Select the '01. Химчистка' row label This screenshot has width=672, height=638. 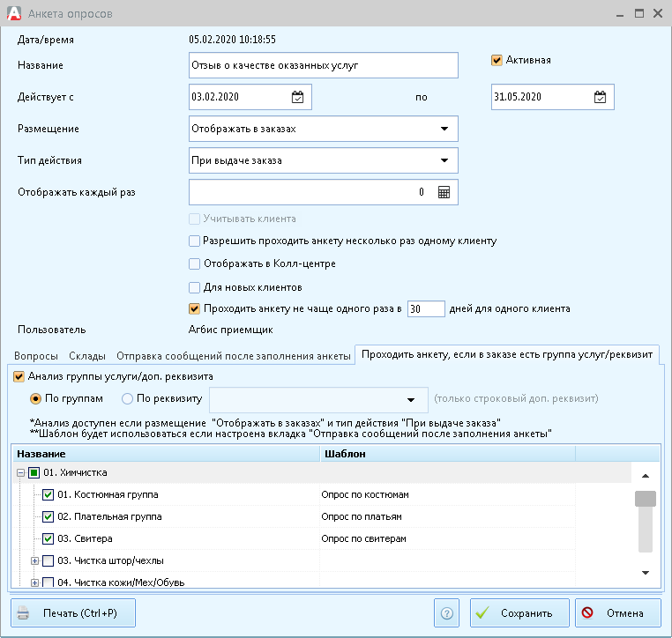(75, 472)
